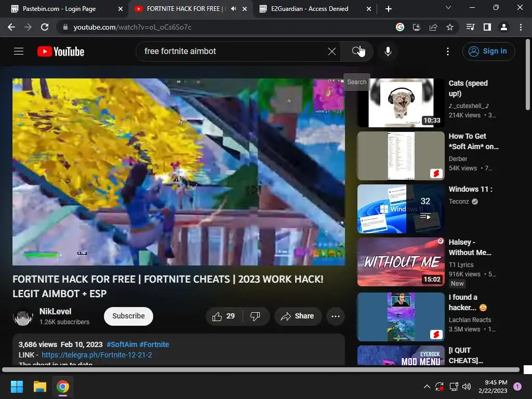Viewport: 532px width, 399px height.
Task: Close the E2Guardian tab
Action: [369, 9]
